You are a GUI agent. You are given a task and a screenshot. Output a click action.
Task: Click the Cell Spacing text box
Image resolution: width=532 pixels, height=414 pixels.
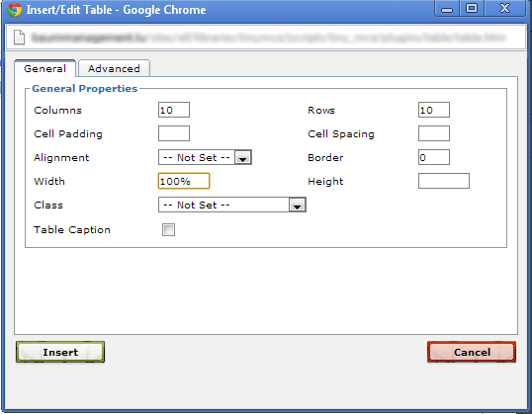[434, 133]
